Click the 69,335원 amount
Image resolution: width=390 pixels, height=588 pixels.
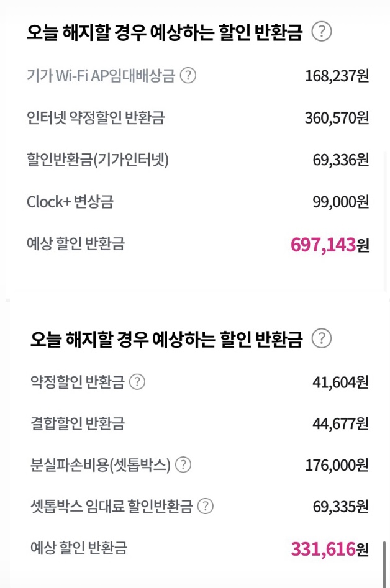pyautogui.click(x=340, y=506)
